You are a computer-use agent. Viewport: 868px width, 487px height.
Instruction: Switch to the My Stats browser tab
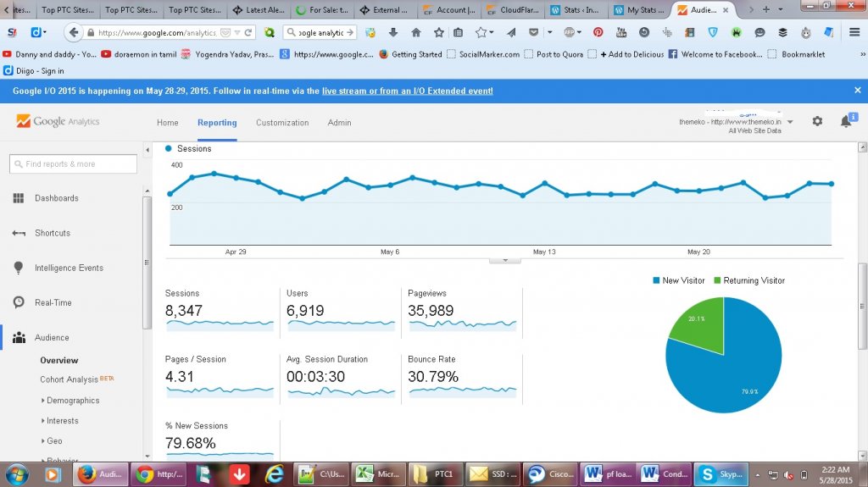pos(639,9)
